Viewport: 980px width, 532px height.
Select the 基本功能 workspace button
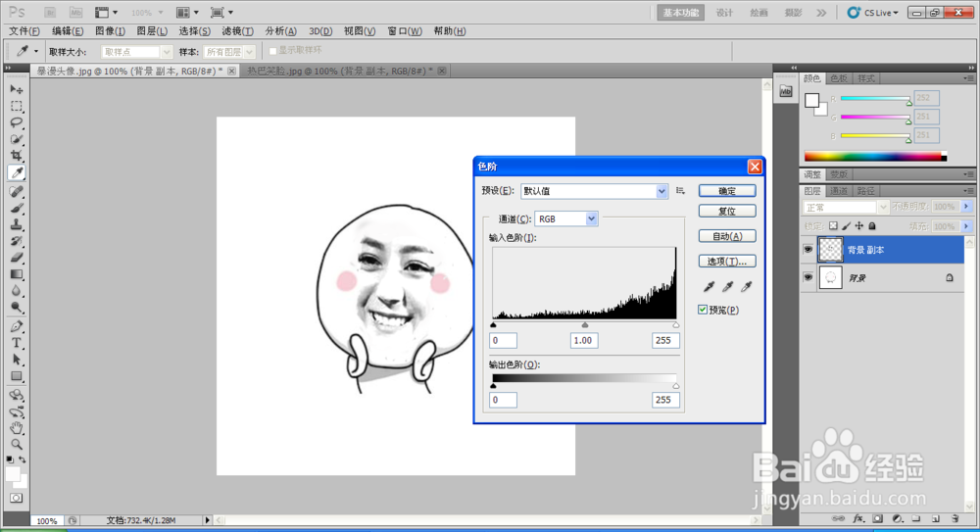pyautogui.click(x=681, y=13)
